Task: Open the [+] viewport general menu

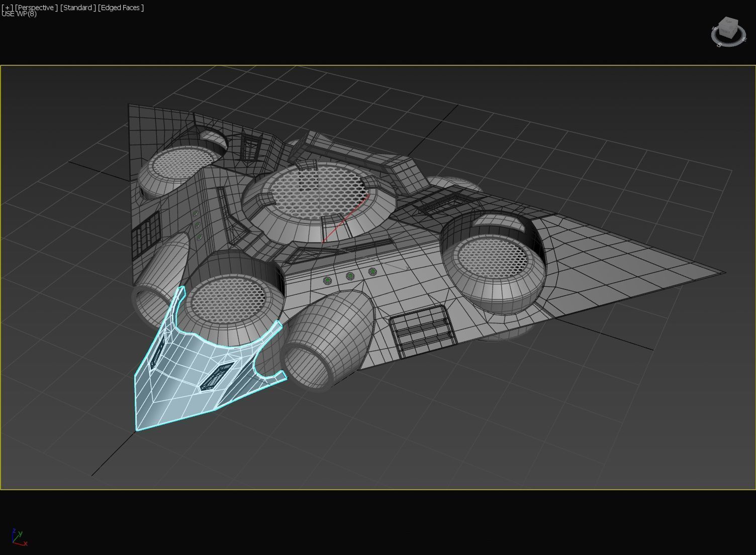Action: [7, 8]
